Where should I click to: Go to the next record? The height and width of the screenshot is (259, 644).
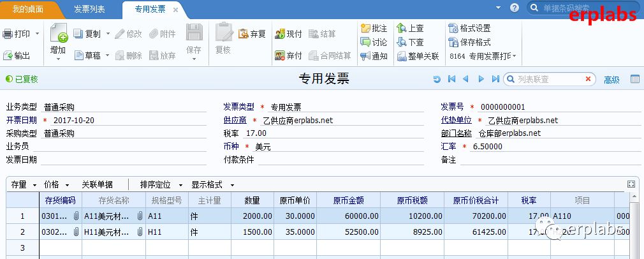pos(481,79)
